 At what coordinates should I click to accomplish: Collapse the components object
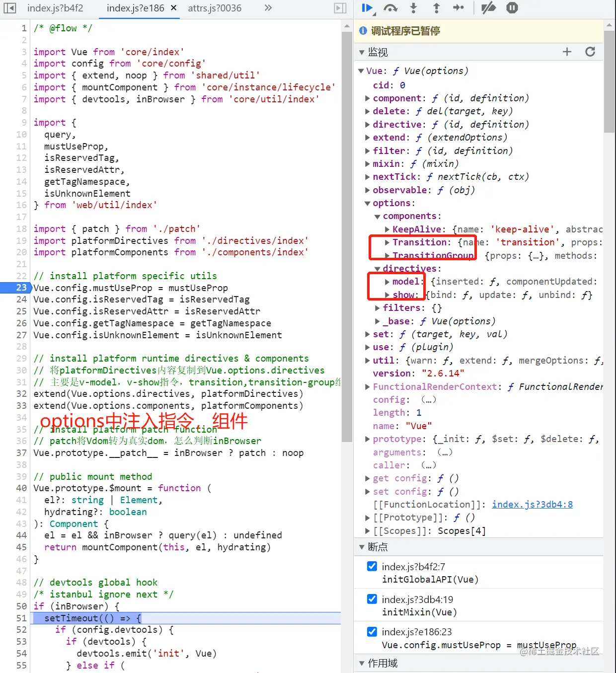378,217
